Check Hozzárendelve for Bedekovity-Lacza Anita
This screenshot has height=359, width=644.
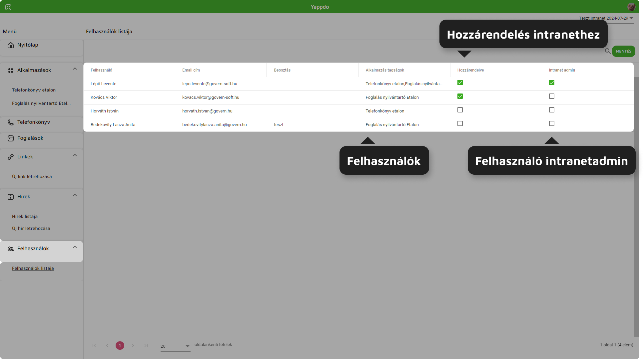click(460, 123)
